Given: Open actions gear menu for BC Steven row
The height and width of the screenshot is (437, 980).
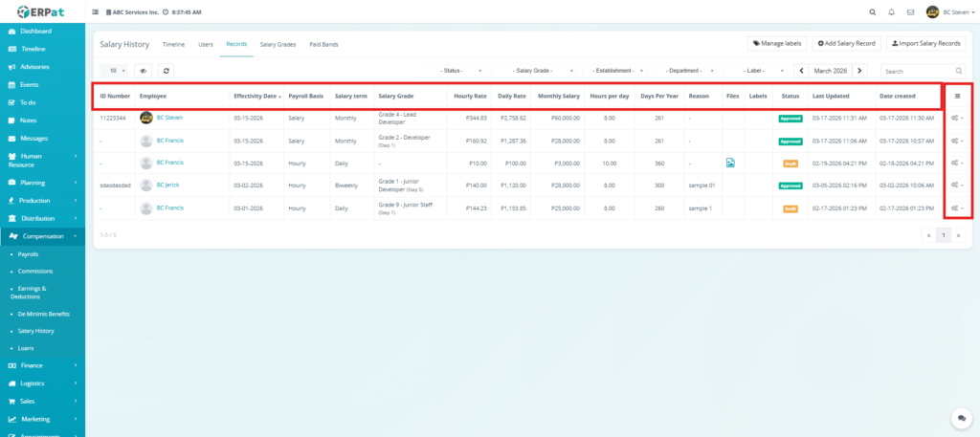Looking at the screenshot, I should point(957,118).
